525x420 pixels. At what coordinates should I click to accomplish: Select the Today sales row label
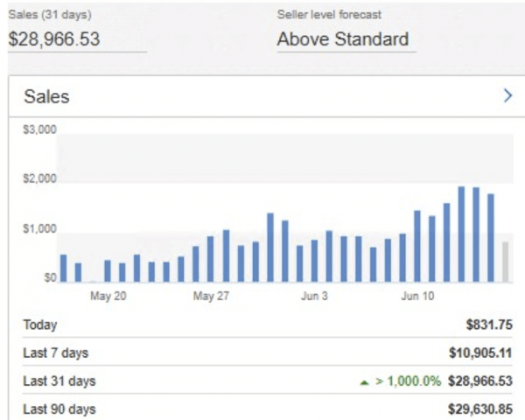tap(39, 325)
